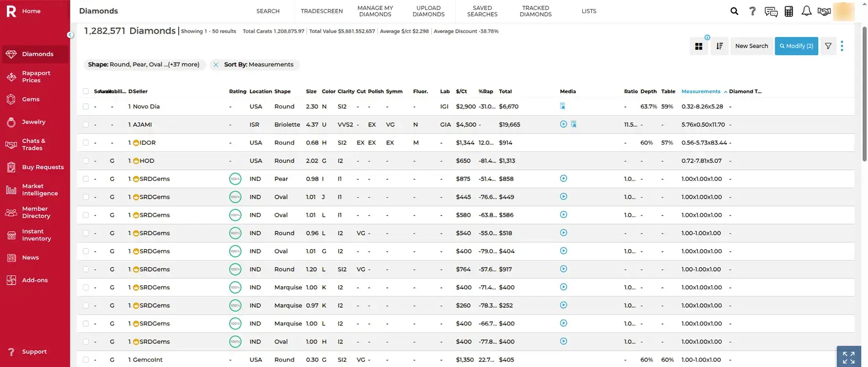868x367 pixels.
Task: Check the SRDGems Round 1.20 row checkbox
Action: pos(86,269)
